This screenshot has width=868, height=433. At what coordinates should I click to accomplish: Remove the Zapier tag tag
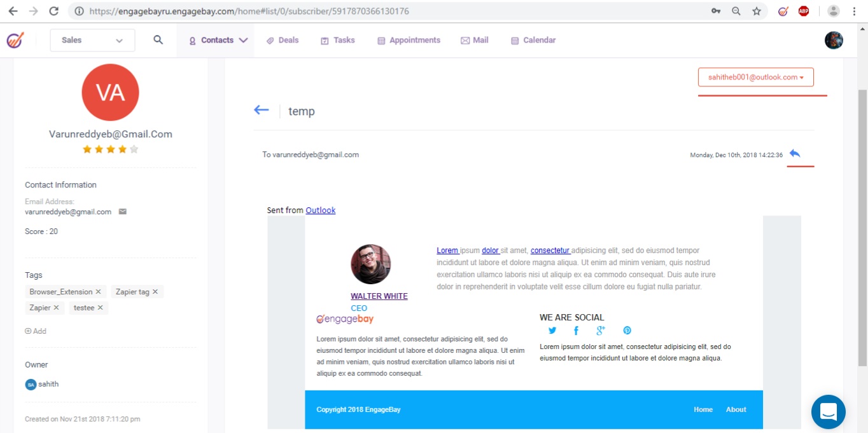[x=155, y=292]
